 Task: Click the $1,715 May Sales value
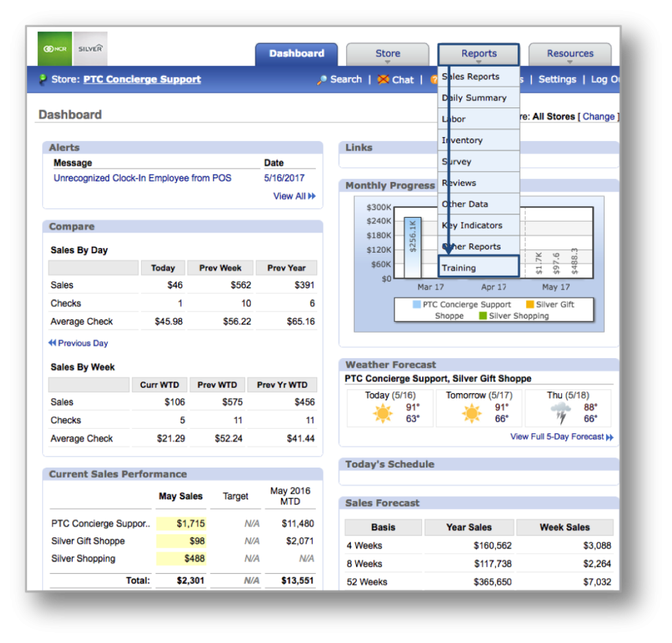[x=181, y=523]
